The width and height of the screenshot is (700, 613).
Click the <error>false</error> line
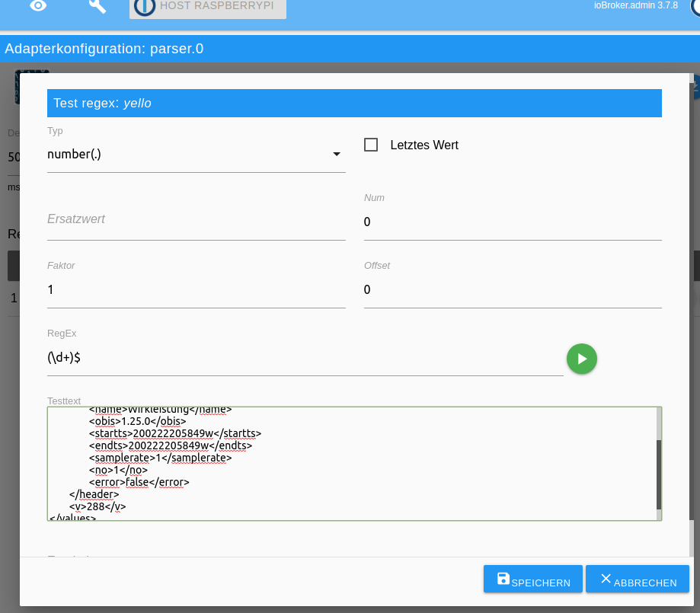pos(139,482)
